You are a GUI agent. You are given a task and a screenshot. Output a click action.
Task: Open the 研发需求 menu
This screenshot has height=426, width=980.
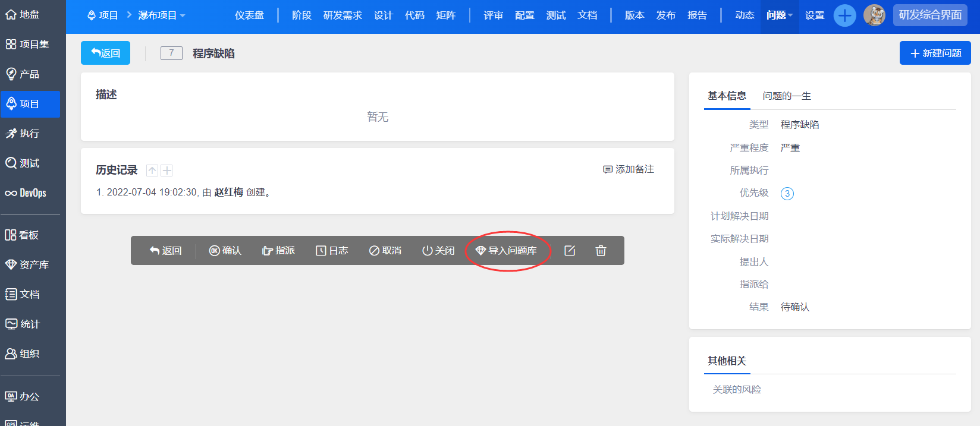click(x=343, y=15)
